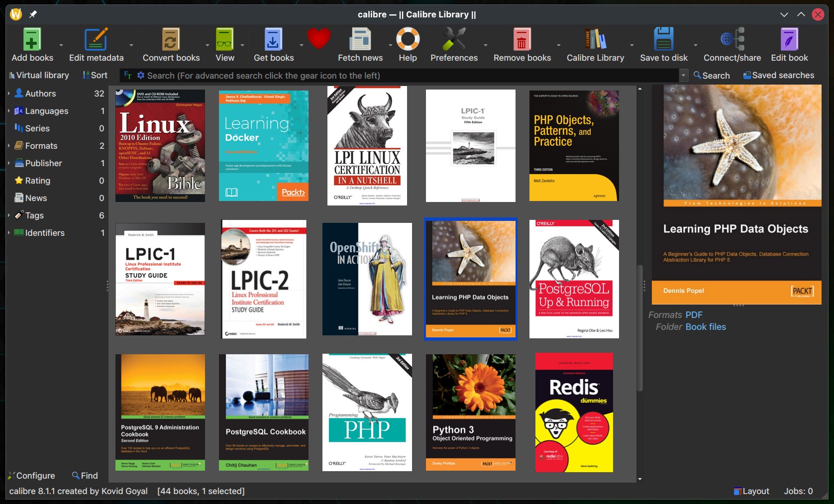Expand Edit metadata dropdown arrow
This screenshot has height=504, width=834.
131,45
